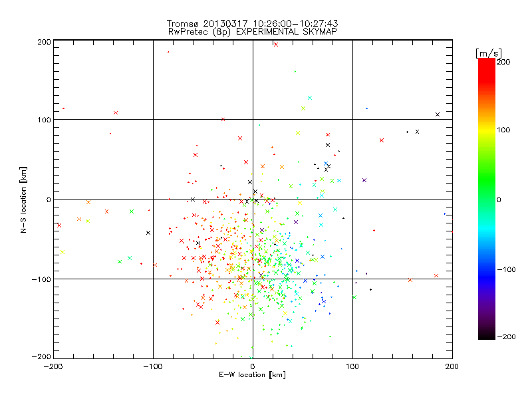Screen dimensions: 532x399
Task: Click the black X marker in the upper-right corner near 185 km east
Action: point(438,114)
